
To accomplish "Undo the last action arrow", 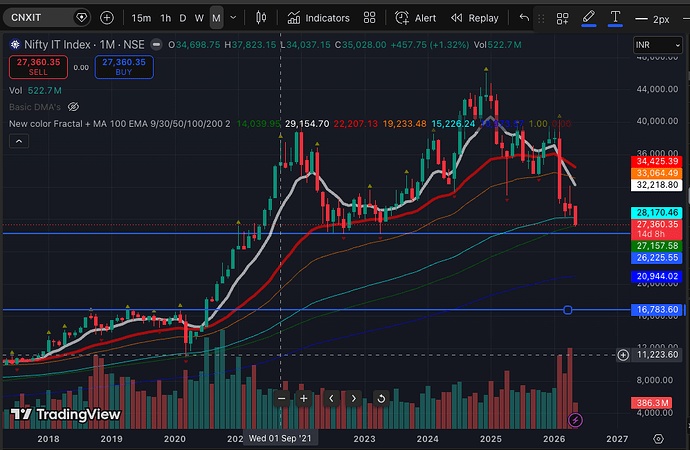I will (x=524, y=18).
